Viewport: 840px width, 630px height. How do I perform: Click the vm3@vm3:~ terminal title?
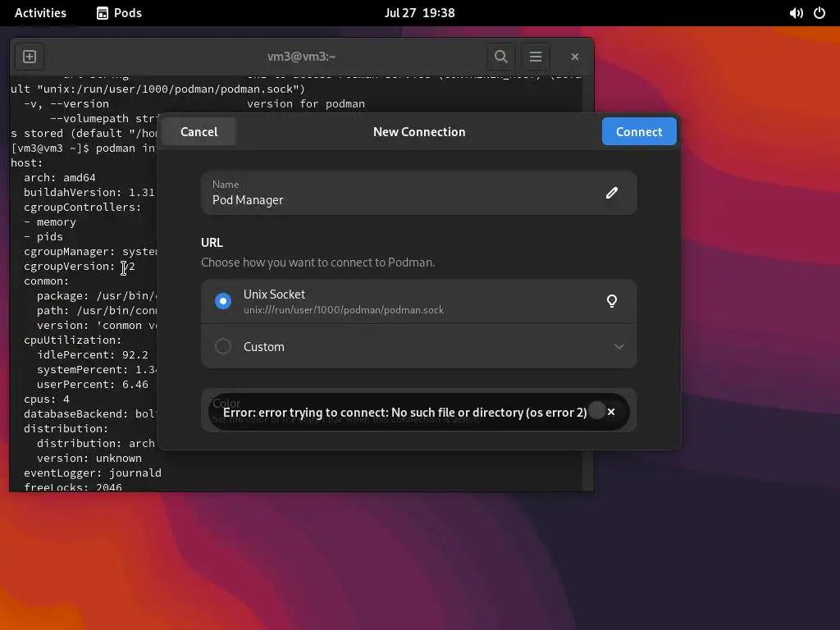[302, 57]
